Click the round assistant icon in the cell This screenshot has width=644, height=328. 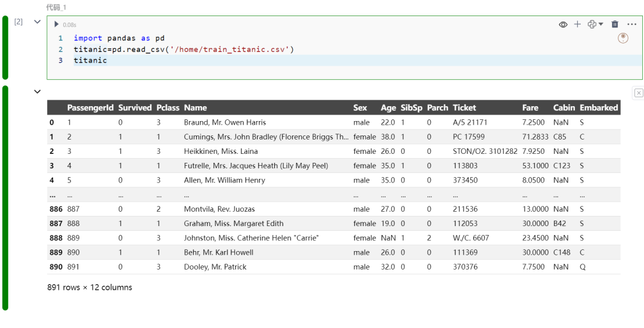623,38
